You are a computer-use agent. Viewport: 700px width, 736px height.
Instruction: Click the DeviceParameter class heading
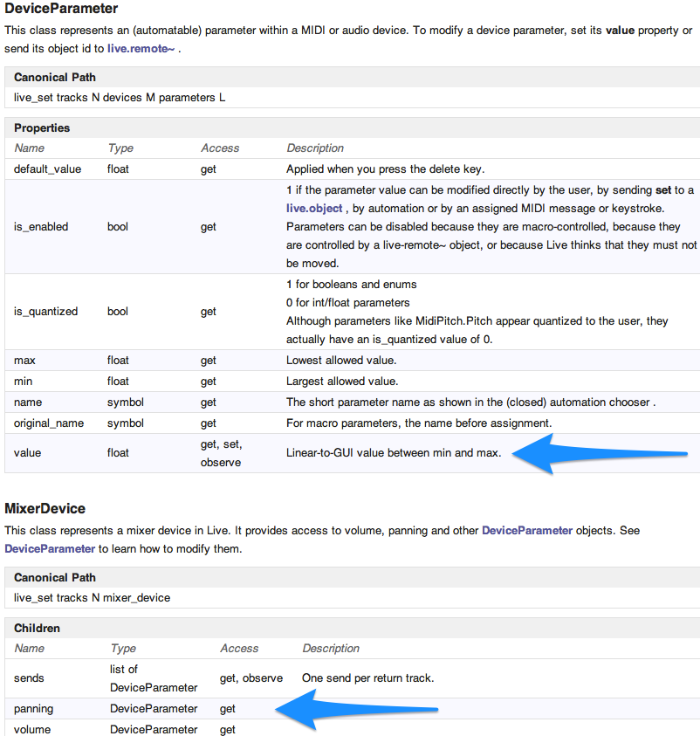click(61, 9)
